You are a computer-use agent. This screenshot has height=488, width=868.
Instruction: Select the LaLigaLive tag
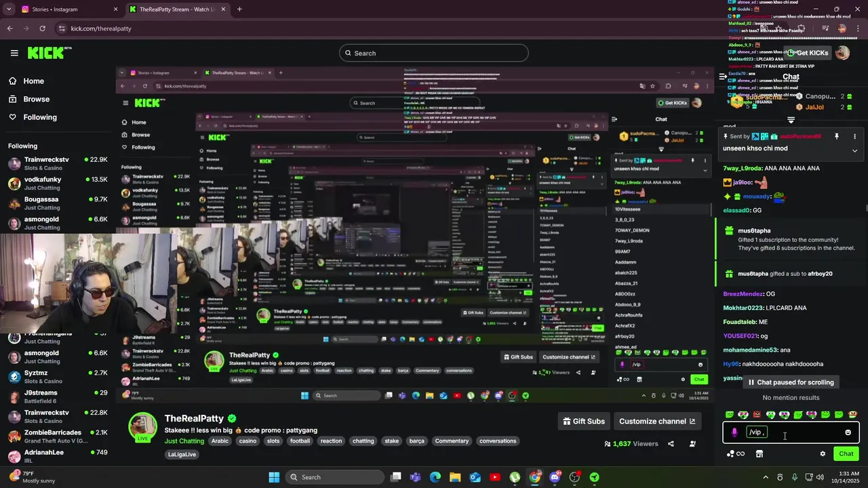click(182, 454)
